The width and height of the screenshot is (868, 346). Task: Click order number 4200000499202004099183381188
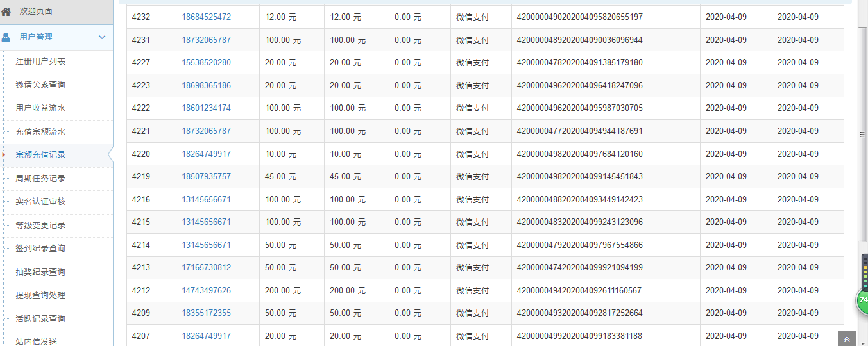(580, 336)
